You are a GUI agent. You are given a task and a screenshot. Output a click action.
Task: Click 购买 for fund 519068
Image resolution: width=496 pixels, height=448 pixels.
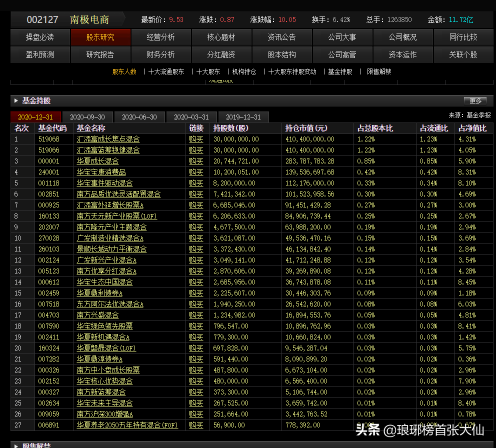(196, 139)
